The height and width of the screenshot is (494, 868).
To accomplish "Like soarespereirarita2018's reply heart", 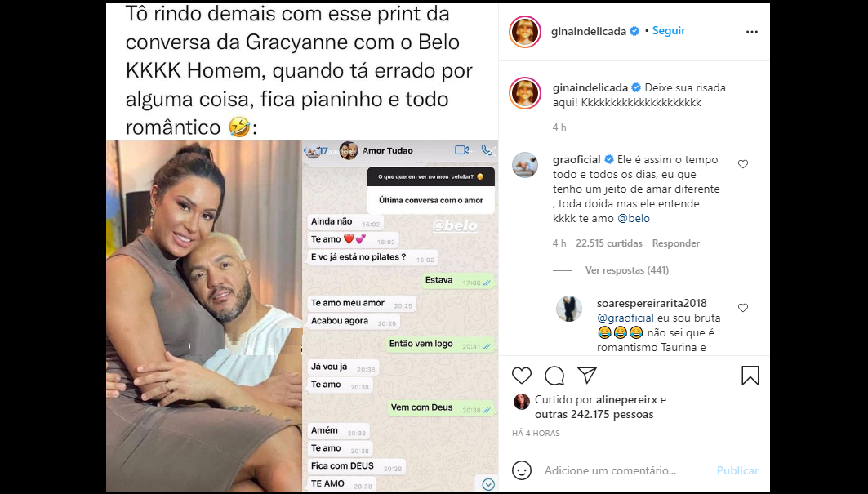I will tap(743, 307).
